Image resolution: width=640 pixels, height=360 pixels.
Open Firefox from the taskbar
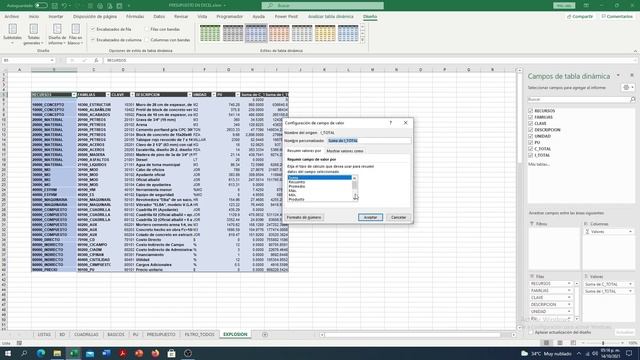155,353
